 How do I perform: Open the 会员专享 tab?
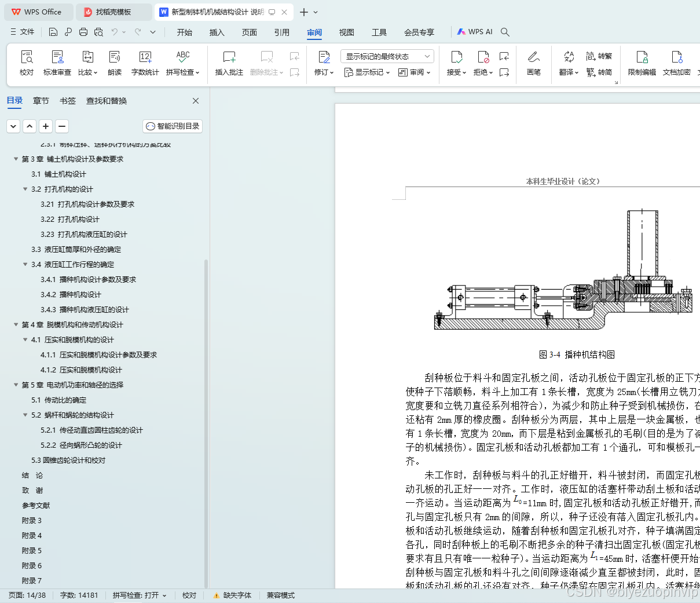(419, 32)
